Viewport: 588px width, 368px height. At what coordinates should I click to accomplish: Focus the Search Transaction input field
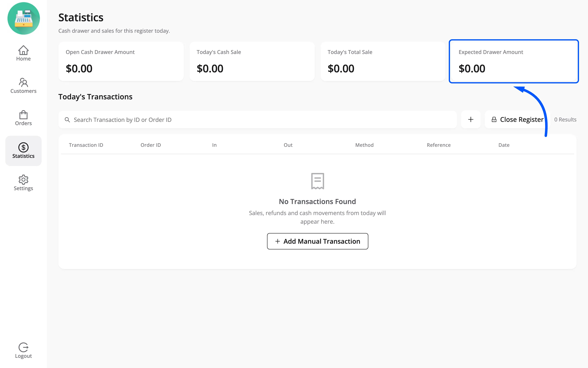tap(257, 120)
